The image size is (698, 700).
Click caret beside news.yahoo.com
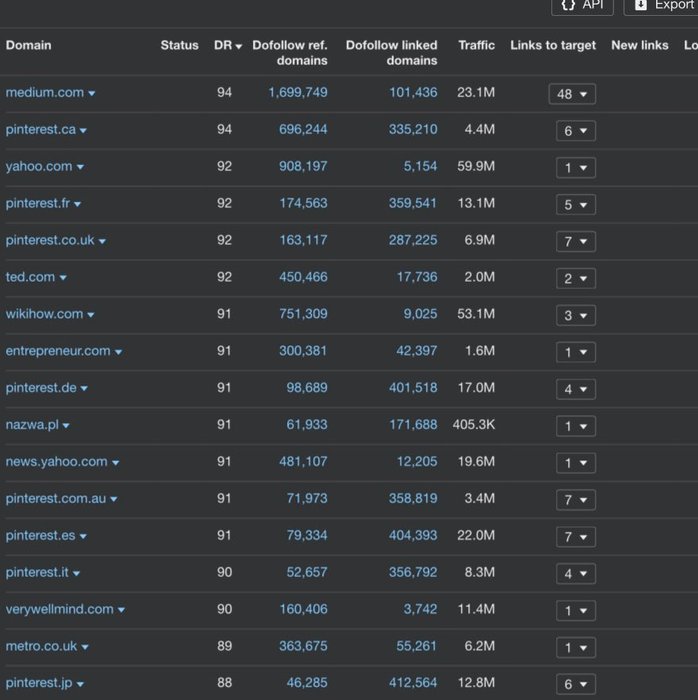116,463
